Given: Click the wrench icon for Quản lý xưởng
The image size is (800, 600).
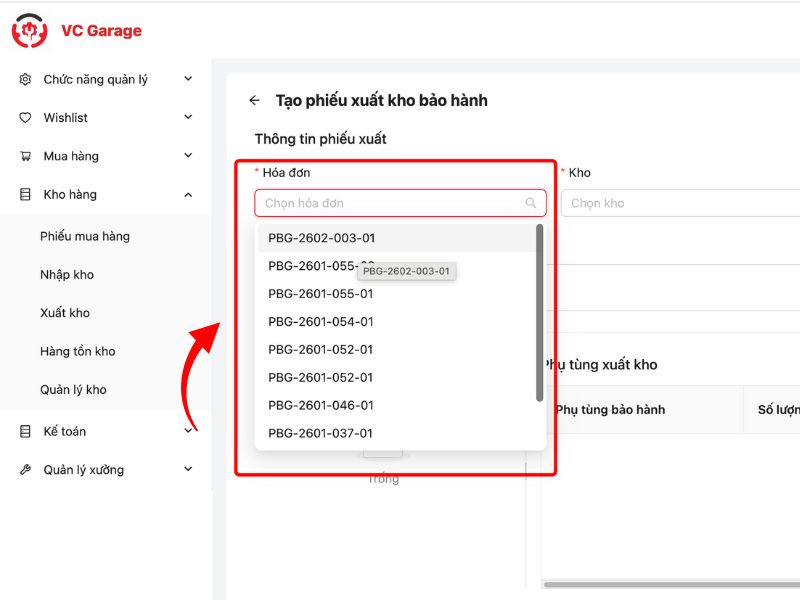Looking at the screenshot, I should tap(25, 470).
